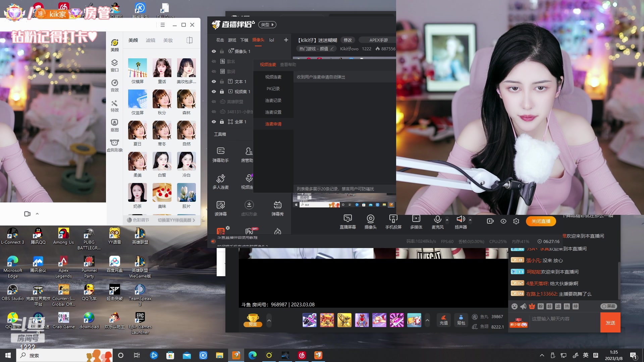Click the record video icon beside 关闭直播
The image size is (644, 362).
[x=490, y=221]
